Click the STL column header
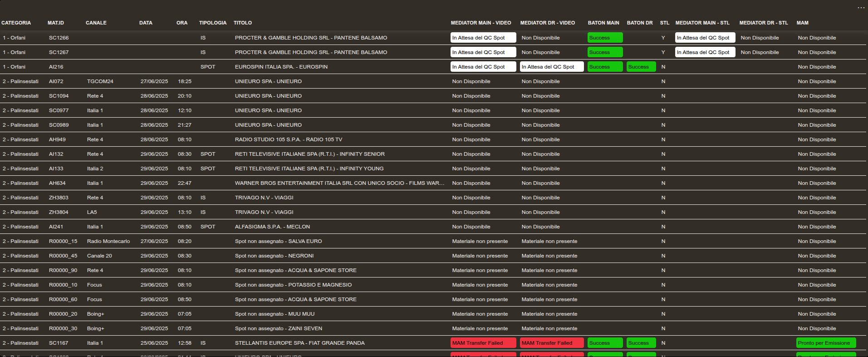The image size is (868, 357). point(665,23)
